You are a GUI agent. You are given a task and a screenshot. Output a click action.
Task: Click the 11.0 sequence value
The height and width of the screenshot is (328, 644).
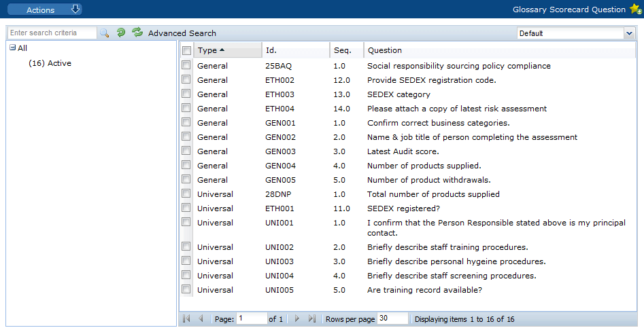[x=341, y=208]
